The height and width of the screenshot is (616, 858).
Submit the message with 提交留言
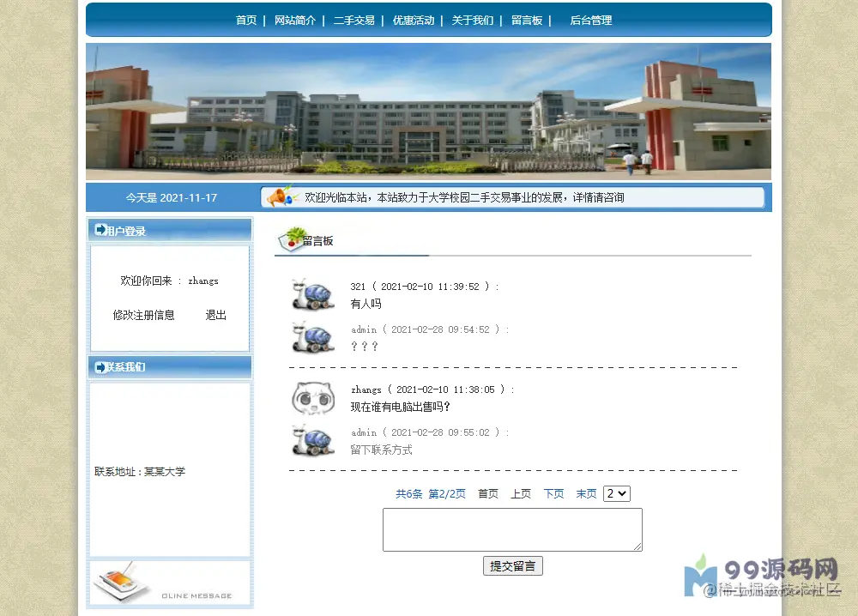513,566
